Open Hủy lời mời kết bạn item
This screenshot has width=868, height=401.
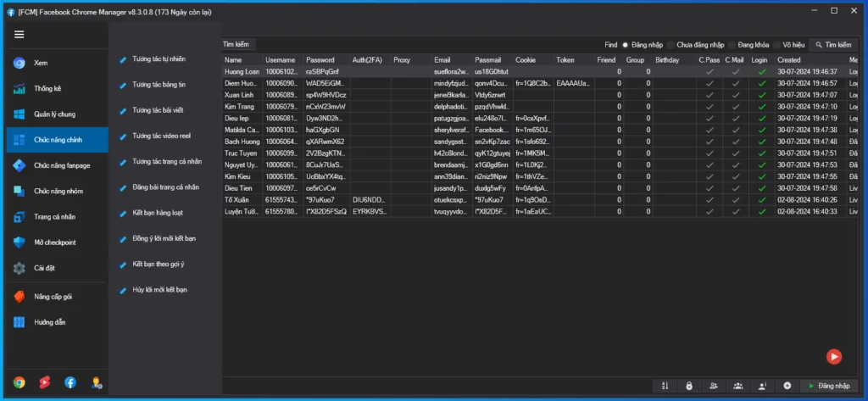pos(160,290)
